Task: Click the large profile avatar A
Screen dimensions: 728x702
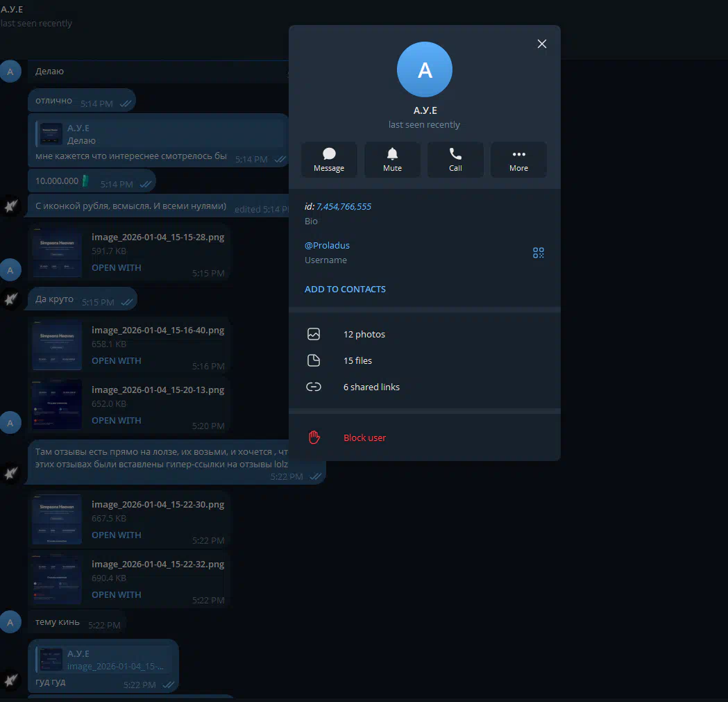Action: (x=424, y=70)
